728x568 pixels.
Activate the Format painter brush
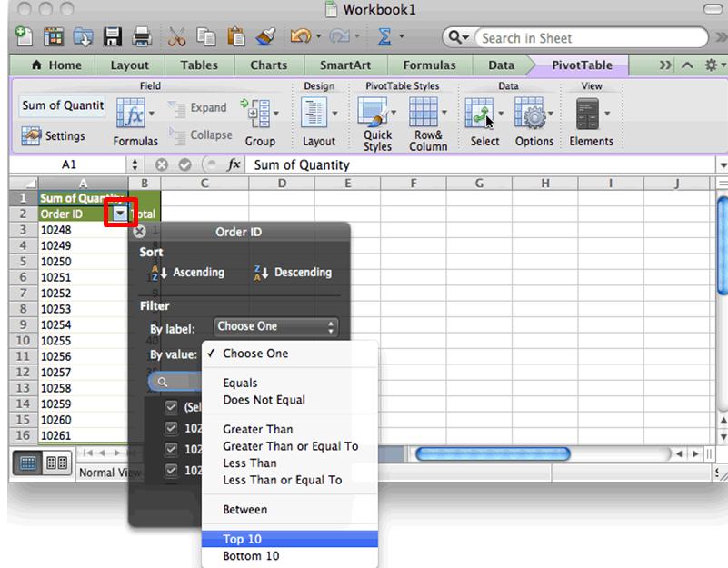[265, 36]
